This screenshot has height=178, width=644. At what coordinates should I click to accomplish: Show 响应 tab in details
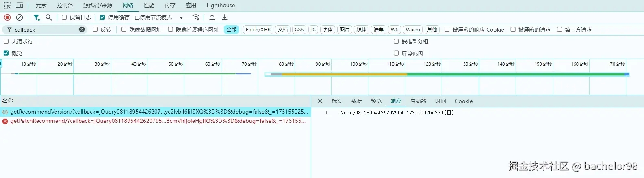[396, 101]
